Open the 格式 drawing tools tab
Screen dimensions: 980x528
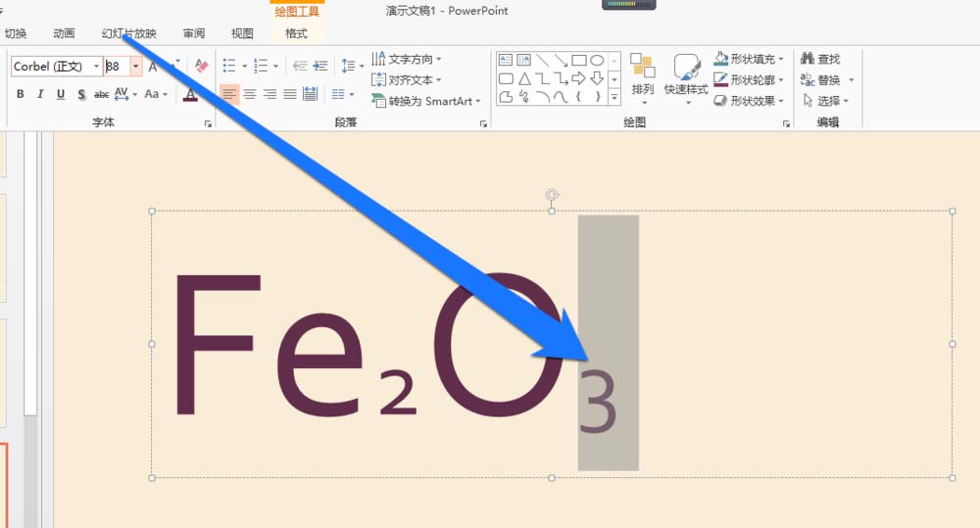pos(296,33)
